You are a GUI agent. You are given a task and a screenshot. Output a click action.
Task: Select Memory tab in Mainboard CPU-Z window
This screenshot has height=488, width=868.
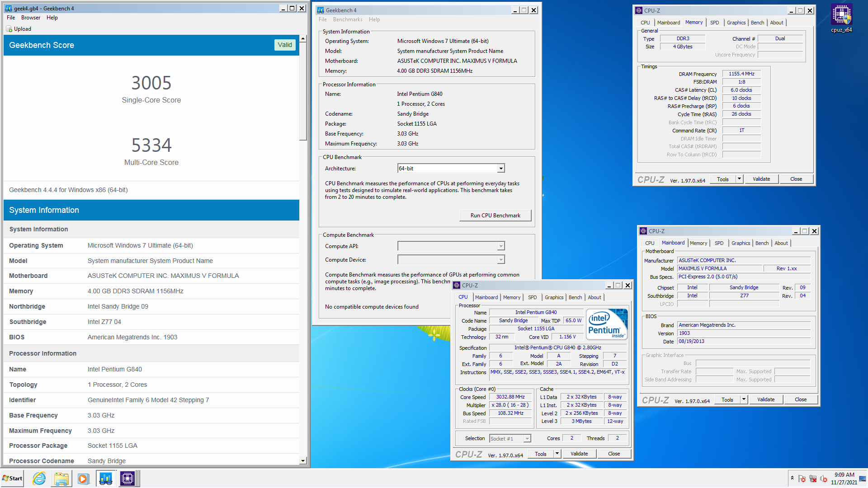(x=698, y=243)
